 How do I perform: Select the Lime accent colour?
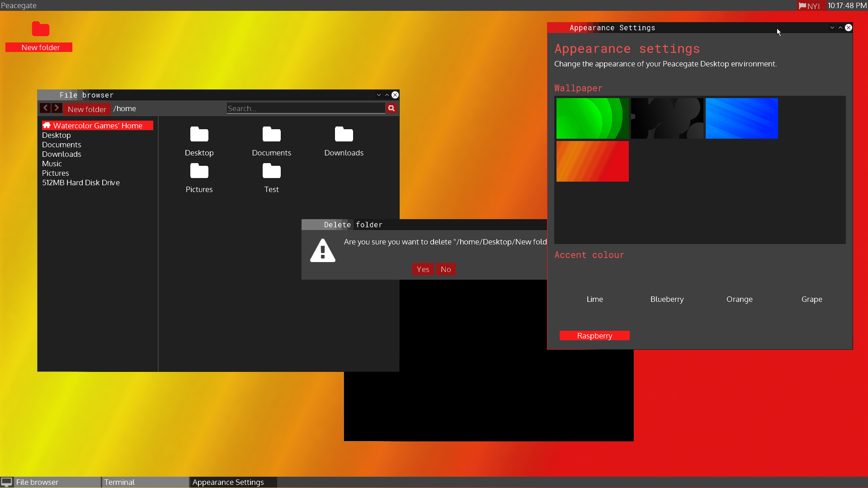coord(594,299)
